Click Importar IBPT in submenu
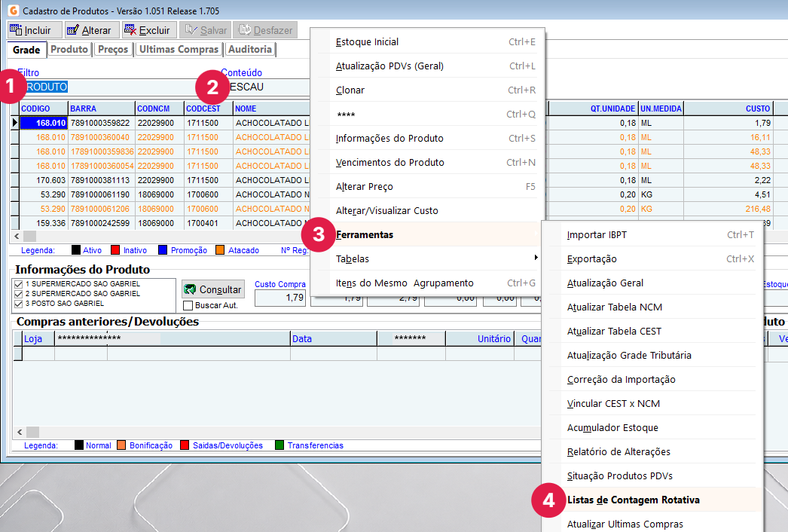Viewport: 788px width, 532px height. (652, 235)
